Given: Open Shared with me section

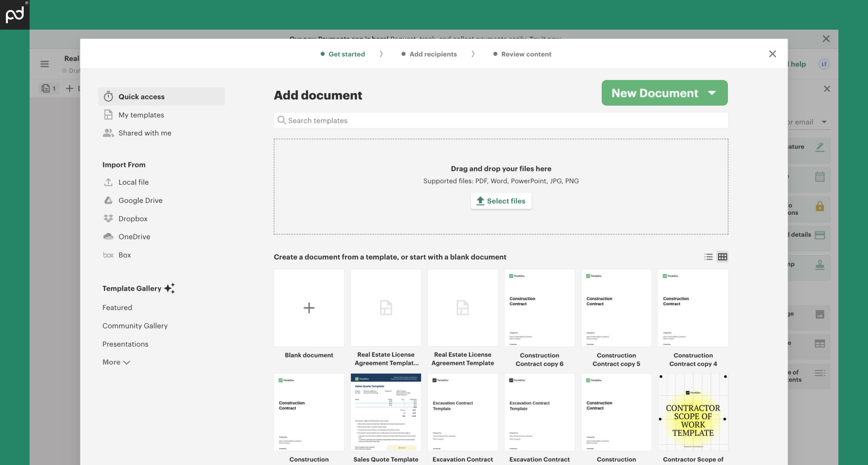Looking at the screenshot, I should coord(145,133).
